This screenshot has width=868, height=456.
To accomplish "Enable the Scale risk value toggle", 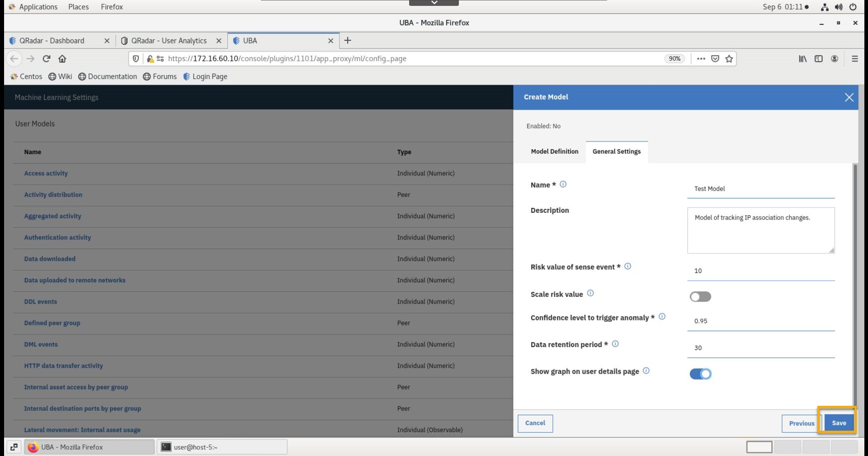I will point(700,296).
